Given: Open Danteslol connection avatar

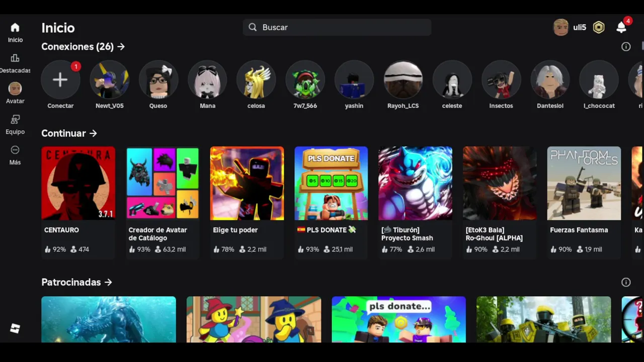Looking at the screenshot, I should [x=550, y=79].
